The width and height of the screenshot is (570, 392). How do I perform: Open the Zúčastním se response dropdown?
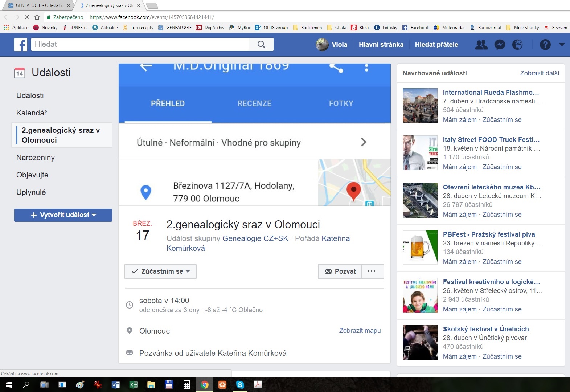(x=160, y=271)
